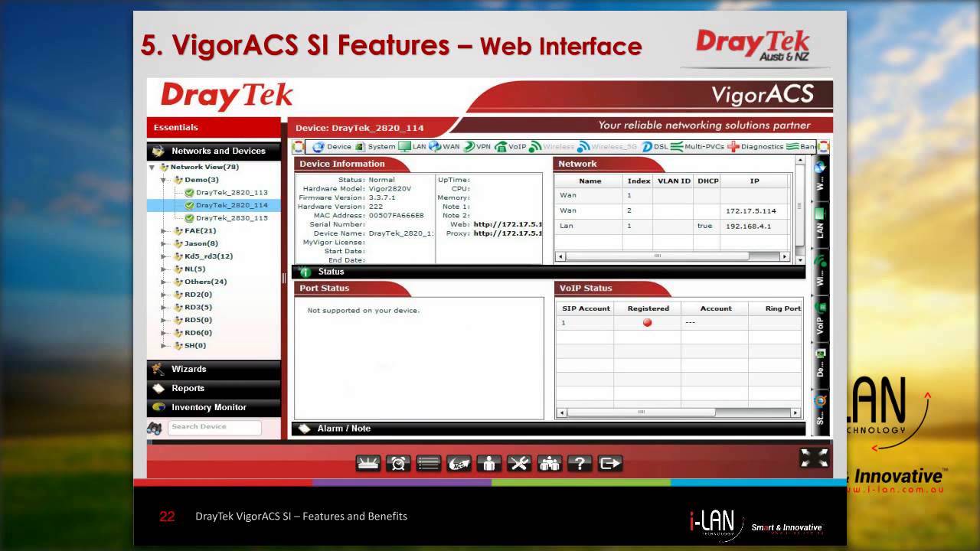980x551 pixels.
Task: Open the Inventory Monitor section
Action: tap(214, 407)
